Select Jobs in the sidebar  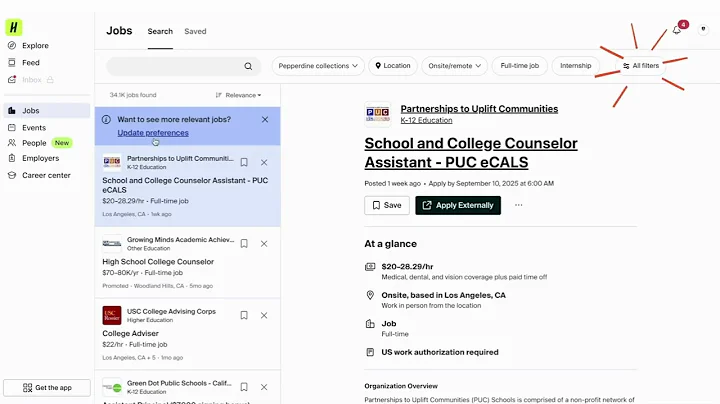(47, 111)
